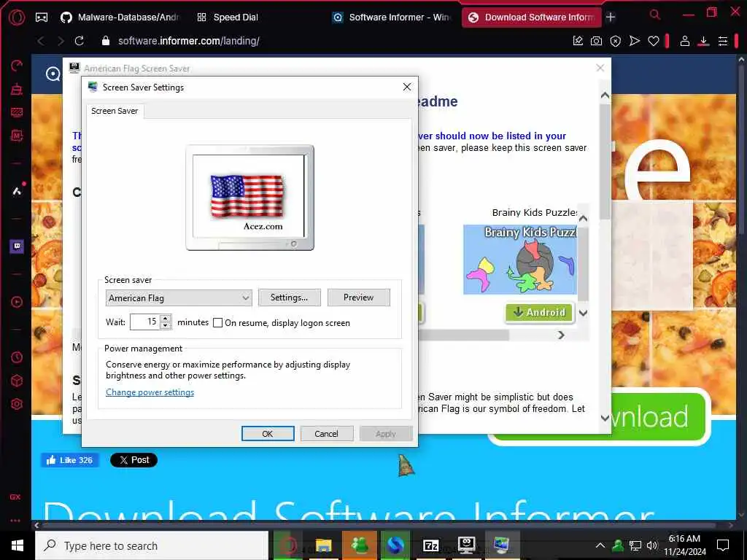
Task: Click Cancel in Screen Saver Settings
Action: (326, 434)
